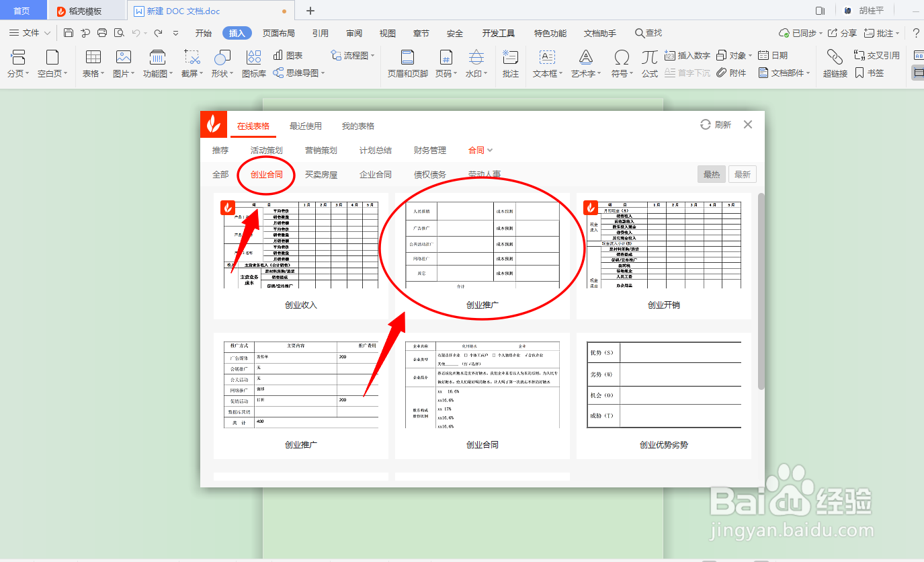Click the 超链接 hyperlink icon
The height and width of the screenshot is (562, 924).
[x=835, y=57]
